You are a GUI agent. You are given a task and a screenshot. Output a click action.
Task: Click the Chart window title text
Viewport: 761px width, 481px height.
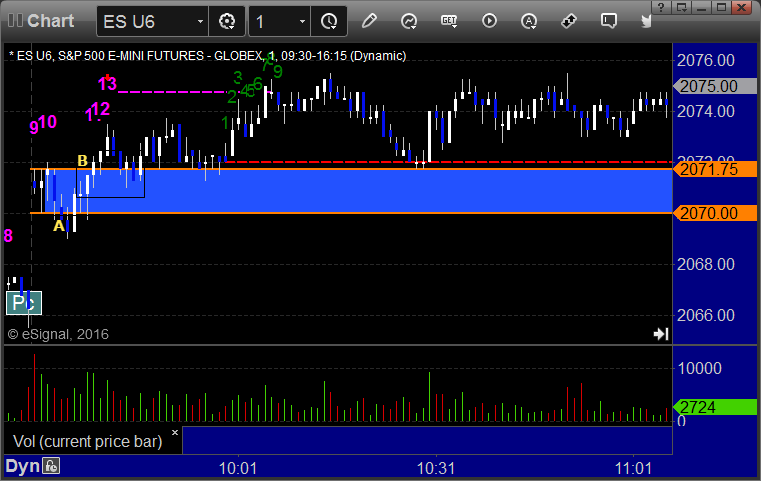[50, 21]
